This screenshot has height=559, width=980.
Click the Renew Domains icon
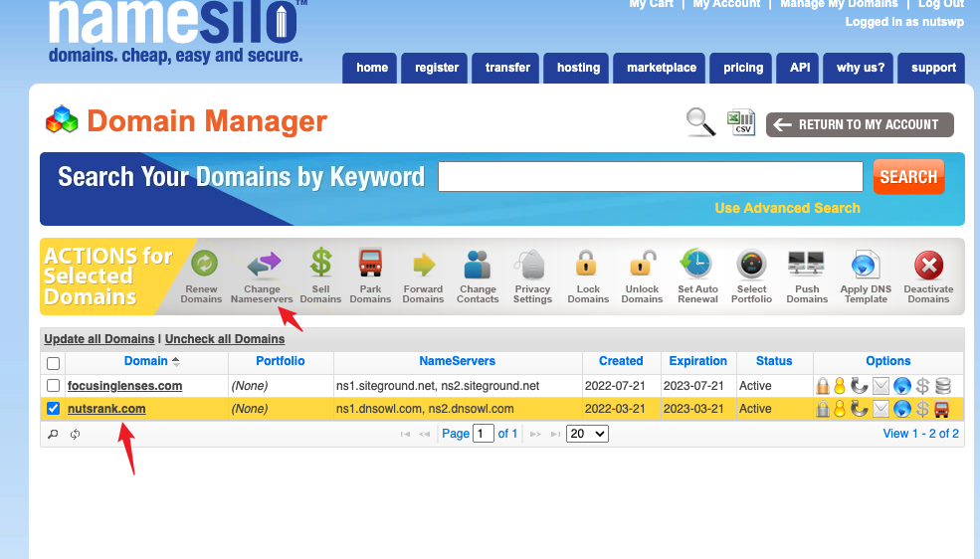pos(202,265)
